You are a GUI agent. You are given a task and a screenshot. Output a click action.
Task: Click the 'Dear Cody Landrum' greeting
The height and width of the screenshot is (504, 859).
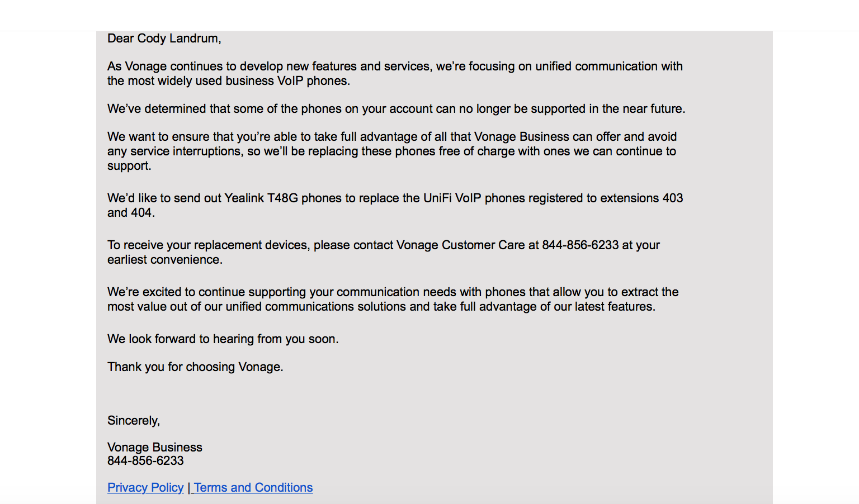[164, 38]
